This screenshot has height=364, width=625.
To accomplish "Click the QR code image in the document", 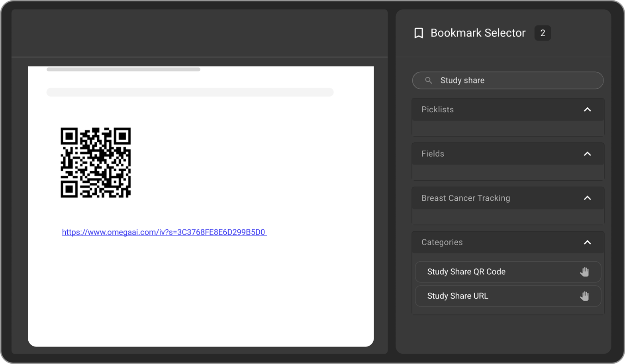I will click(x=96, y=162).
